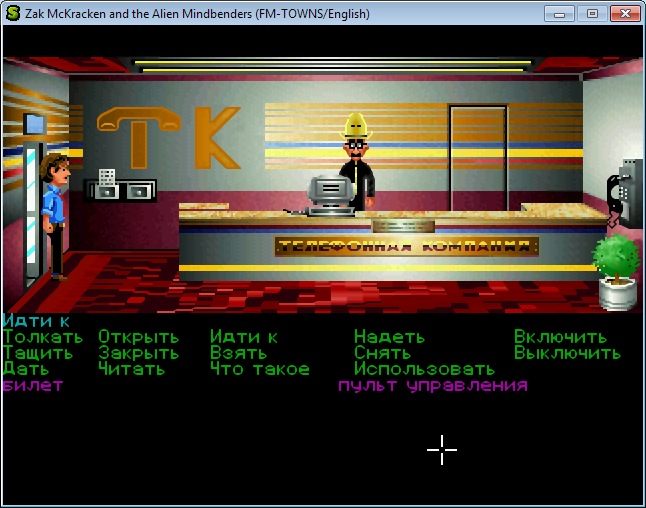Viewport: 646px width, 508px height.
Task: Click the Закрыть verb
Action: pyautogui.click(x=139, y=353)
